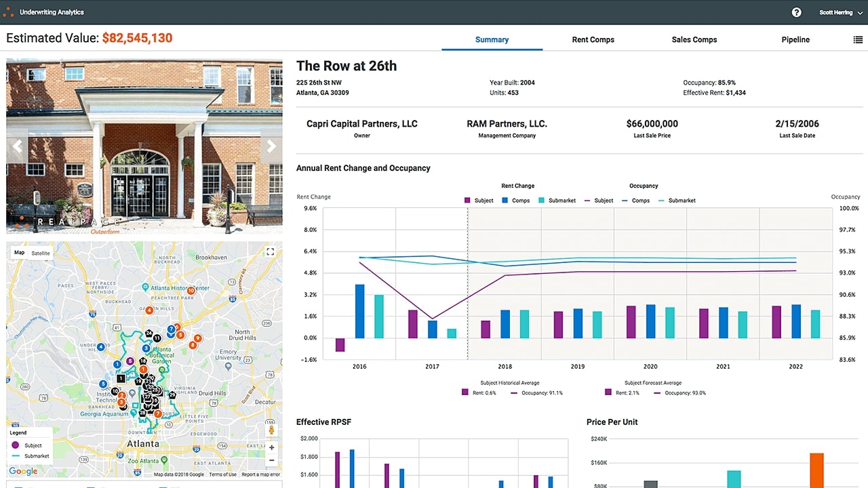Select orange marker 8 on the map
The width and height of the screenshot is (868, 488).
pyautogui.click(x=193, y=345)
